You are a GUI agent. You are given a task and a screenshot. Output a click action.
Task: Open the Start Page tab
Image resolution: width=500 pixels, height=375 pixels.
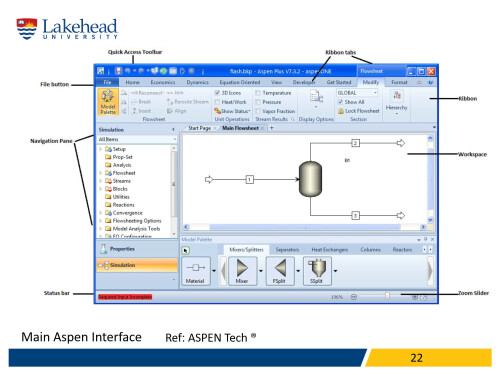(199, 128)
